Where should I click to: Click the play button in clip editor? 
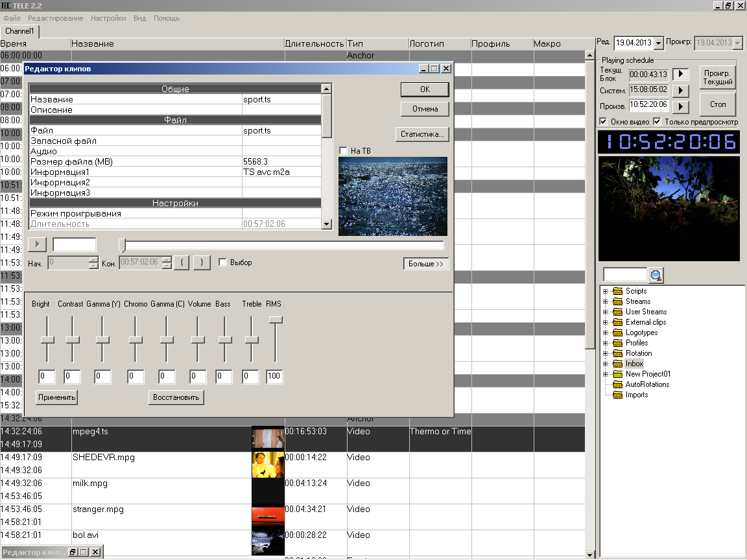tap(37, 244)
